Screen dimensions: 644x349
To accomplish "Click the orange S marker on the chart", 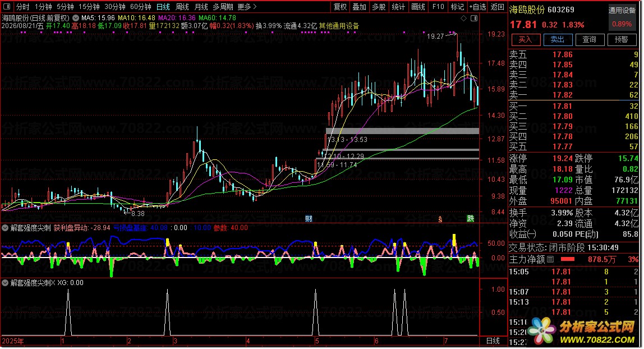I will 440,219.
